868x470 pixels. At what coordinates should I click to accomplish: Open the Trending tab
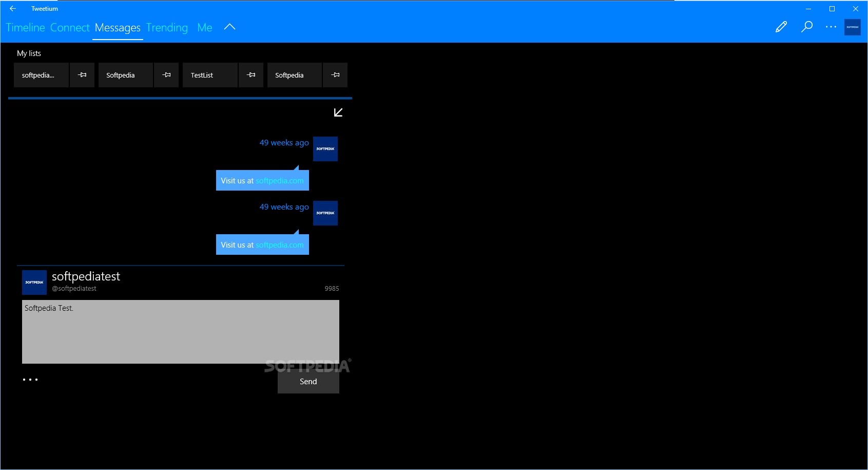tap(167, 28)
